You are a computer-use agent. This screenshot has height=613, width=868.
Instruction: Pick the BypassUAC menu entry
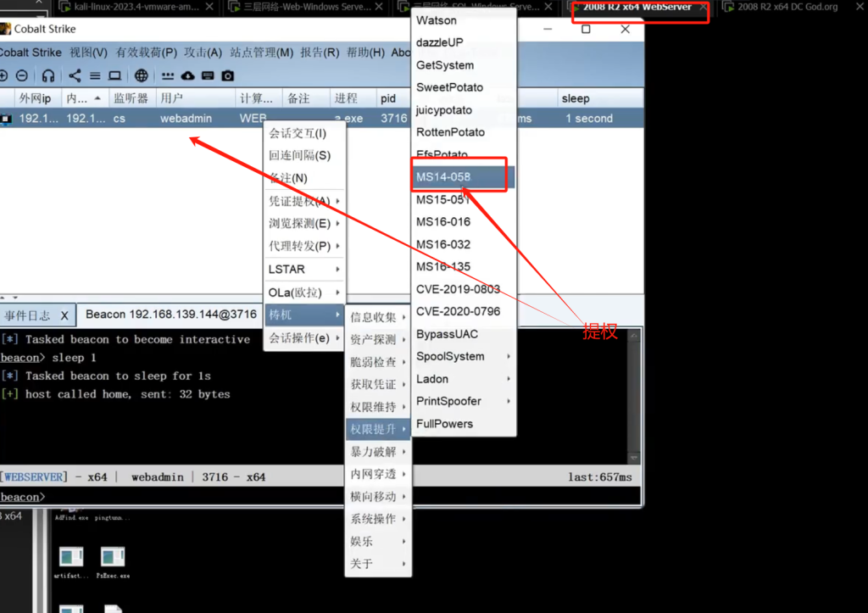tap(463, 334)
